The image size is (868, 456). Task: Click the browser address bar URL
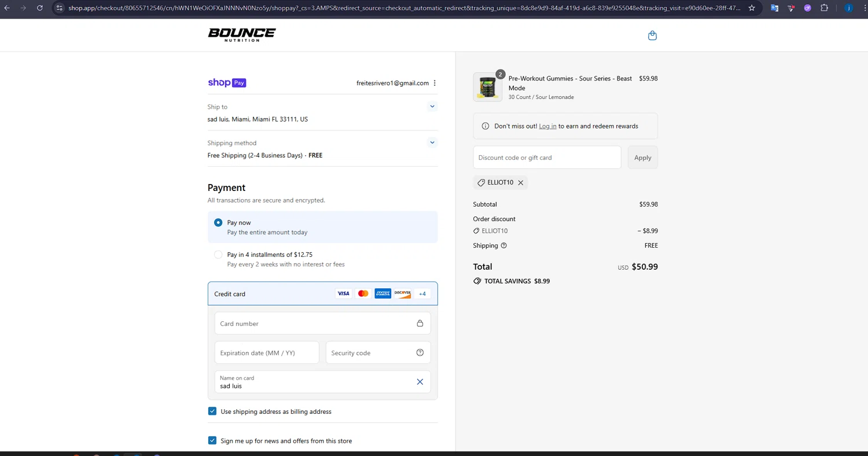[404, 8]
